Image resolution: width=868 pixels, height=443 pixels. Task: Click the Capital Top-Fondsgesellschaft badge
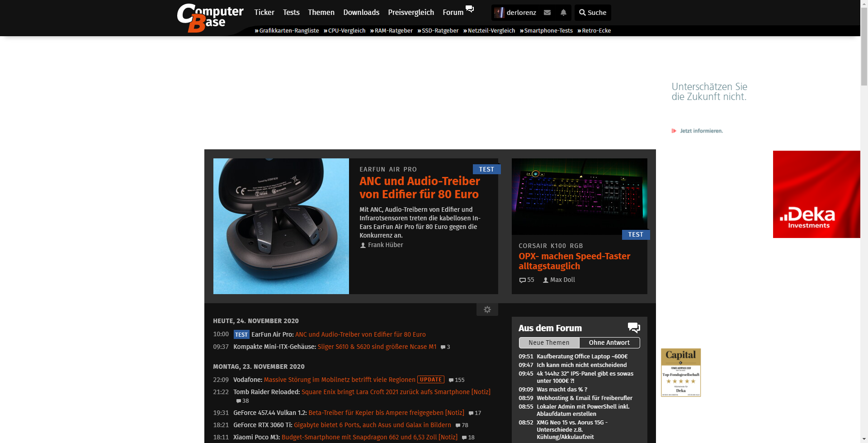[681, 372]
